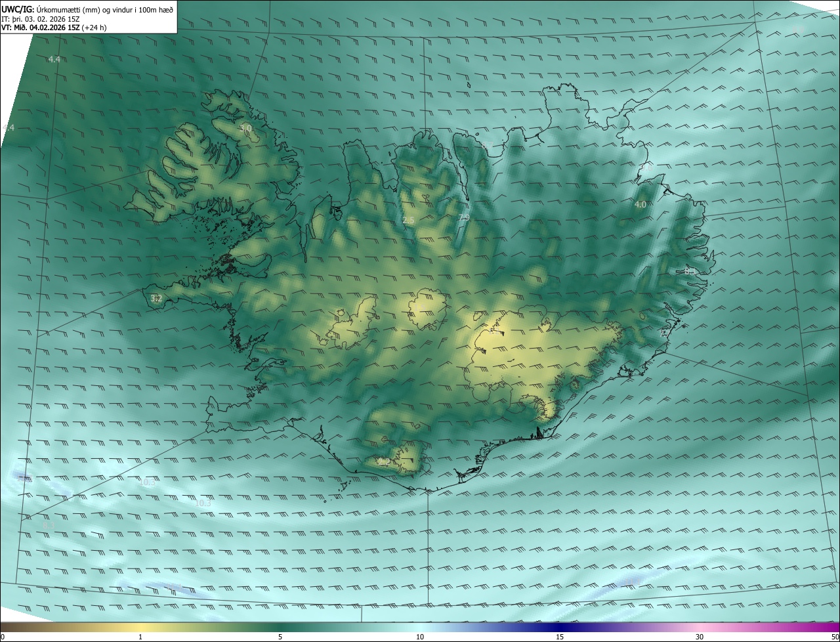Screen dimensions: 840x642
Task: Click the colour scale tick label '30'
Action: point(700,637)
